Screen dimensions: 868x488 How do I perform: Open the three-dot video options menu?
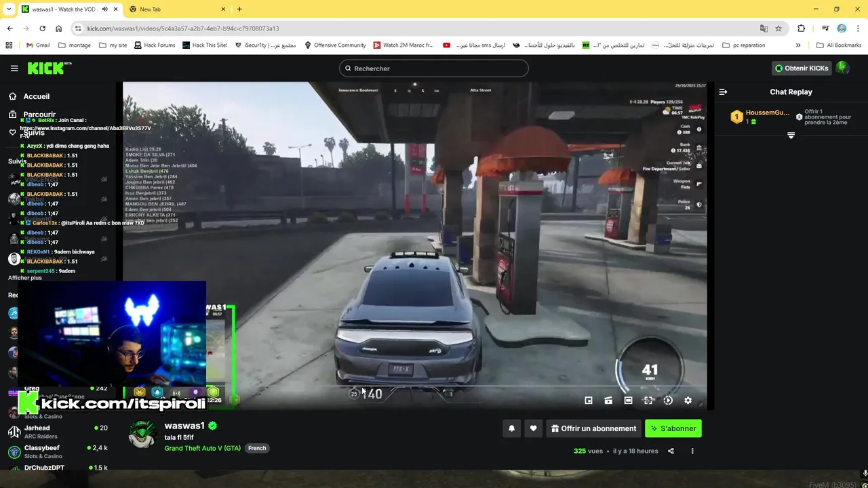click(x=692, y=451)
